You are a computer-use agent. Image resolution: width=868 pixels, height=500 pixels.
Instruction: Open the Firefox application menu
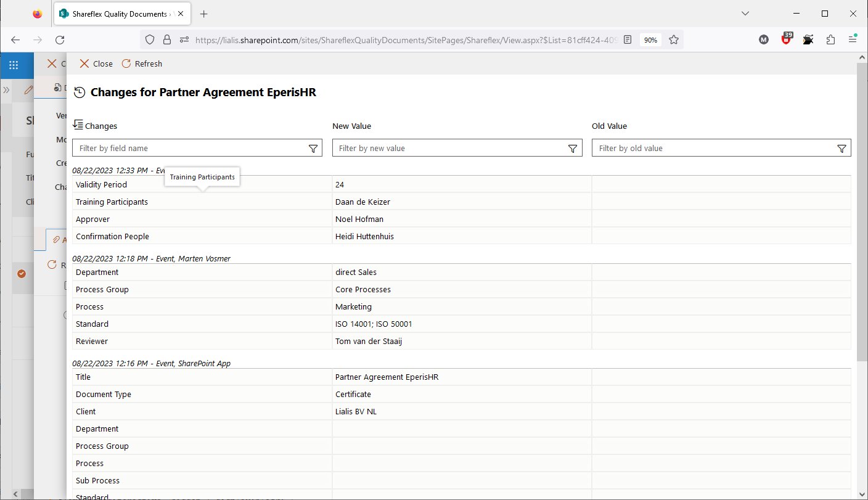(x=853, y=39)
